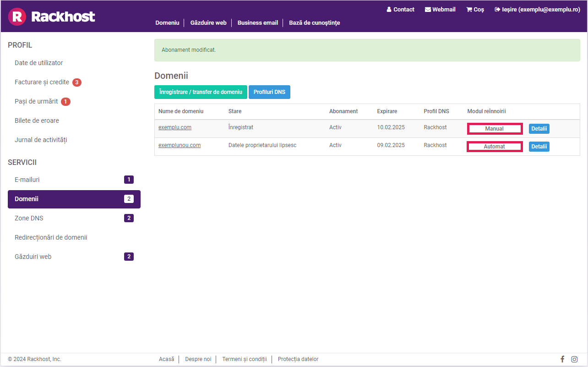Open the Facebook icon in footer

coord(562,359)
